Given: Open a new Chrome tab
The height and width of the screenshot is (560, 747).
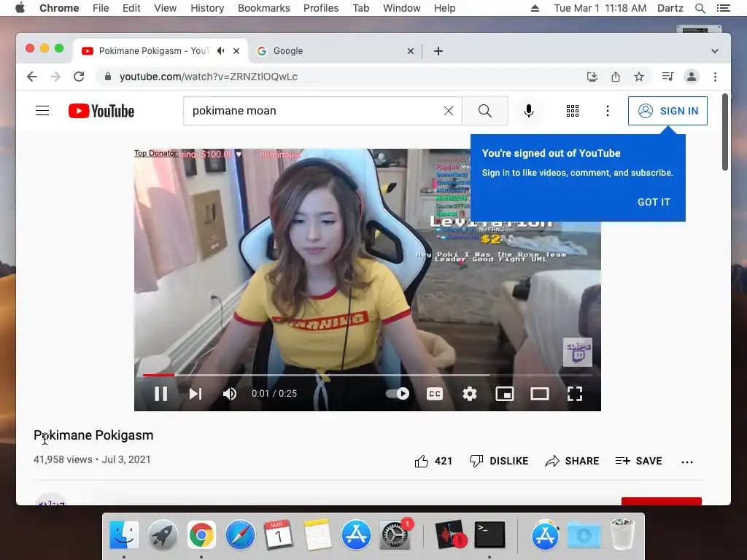Looking at the screenshot, I should 438,51.
